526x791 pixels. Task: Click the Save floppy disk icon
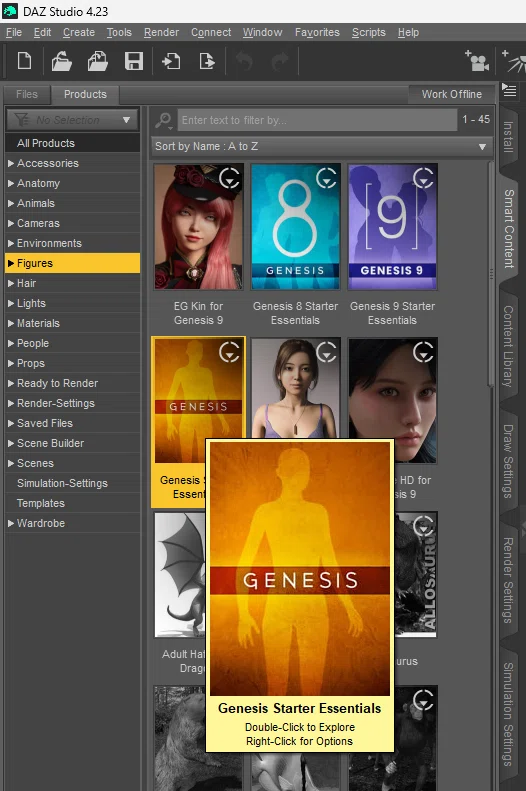(134, 61)
